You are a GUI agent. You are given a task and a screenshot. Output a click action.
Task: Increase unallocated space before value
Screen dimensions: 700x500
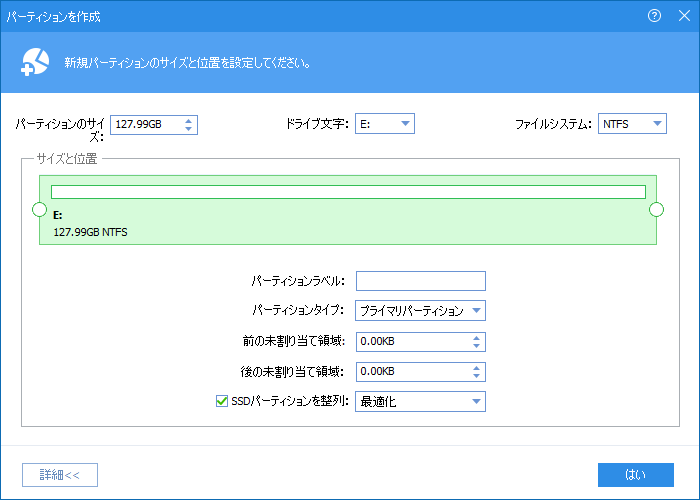pyautogui.click(x=476, y=338)
